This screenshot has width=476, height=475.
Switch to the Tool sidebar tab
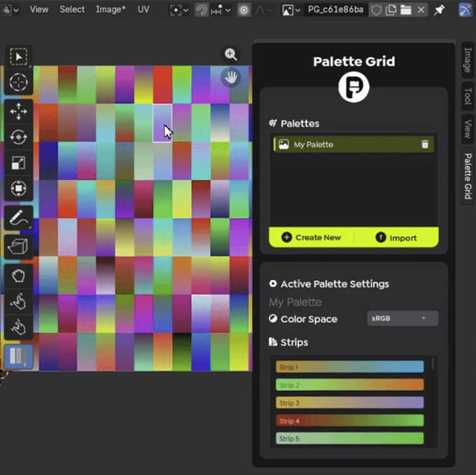click(x=467, y=96)
